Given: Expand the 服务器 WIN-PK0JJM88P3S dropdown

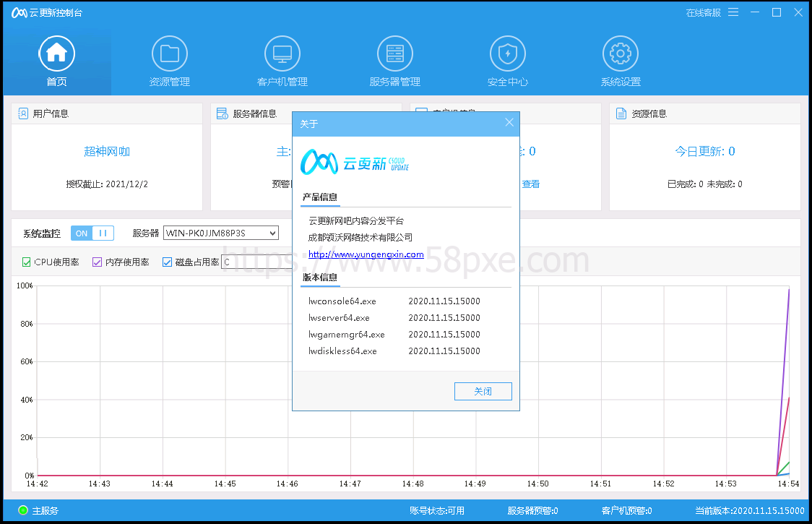Looking at the screenshot, I should pyautogui.click(x=221, y=233).
